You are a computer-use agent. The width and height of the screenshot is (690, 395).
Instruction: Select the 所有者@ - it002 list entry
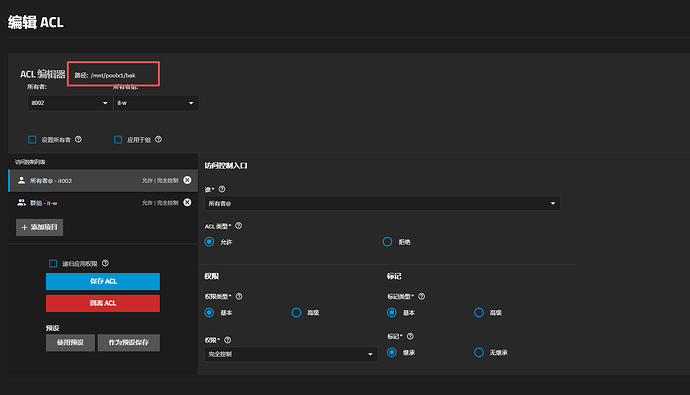[103, 180]
